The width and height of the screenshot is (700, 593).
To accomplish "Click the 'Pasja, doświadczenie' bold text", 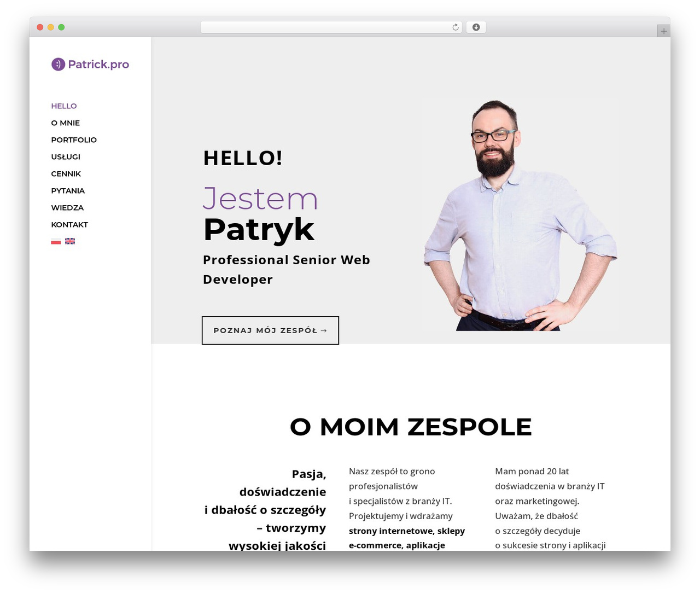I will (x=283, y=483).
